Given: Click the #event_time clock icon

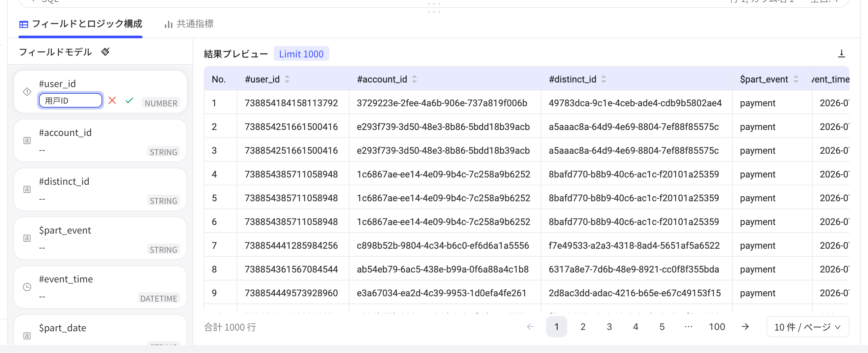Looking at the screenshot, I should [27, 287].
